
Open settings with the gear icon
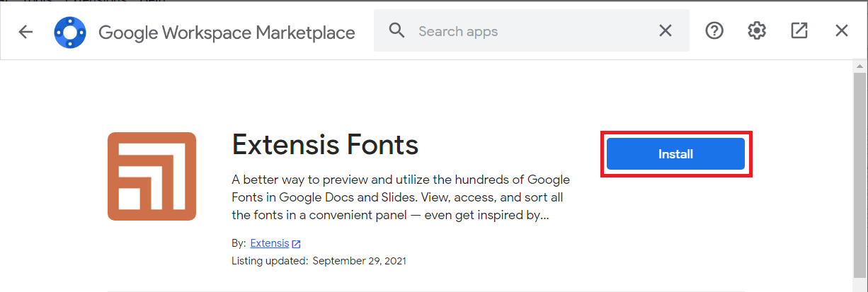tap(757, 31)
